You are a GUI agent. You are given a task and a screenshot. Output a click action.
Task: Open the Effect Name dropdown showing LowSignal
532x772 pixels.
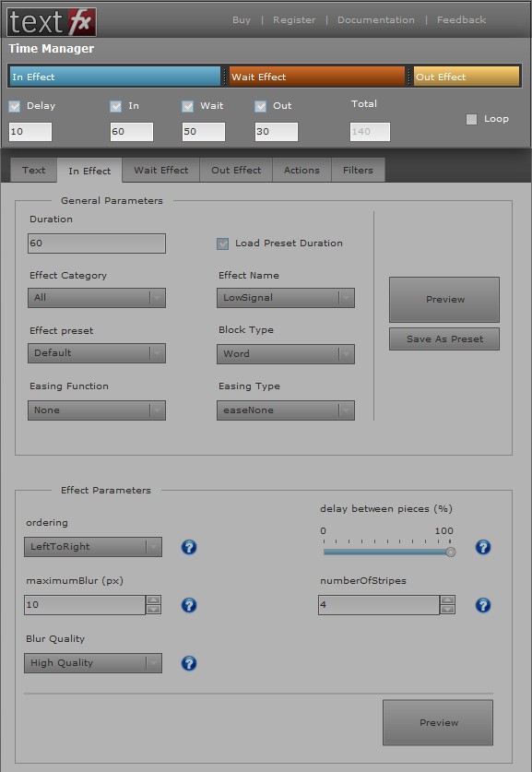pyautogui.click(x=286, y=298)
